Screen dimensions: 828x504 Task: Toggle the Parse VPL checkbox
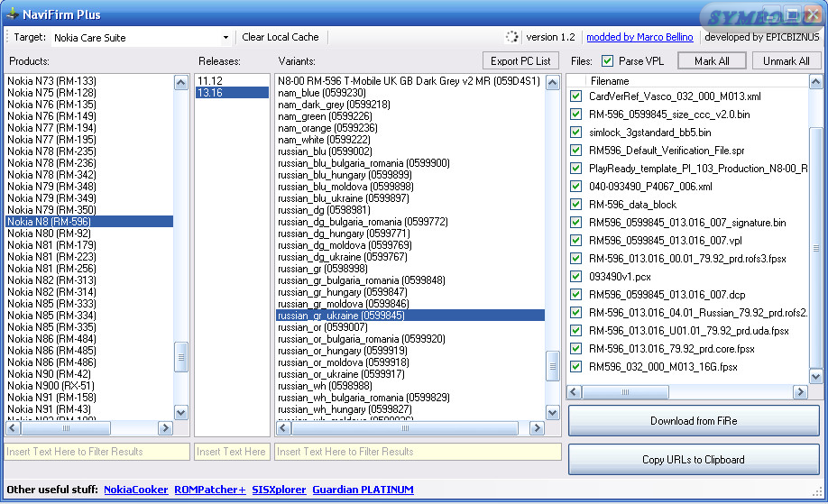[607, 61]
